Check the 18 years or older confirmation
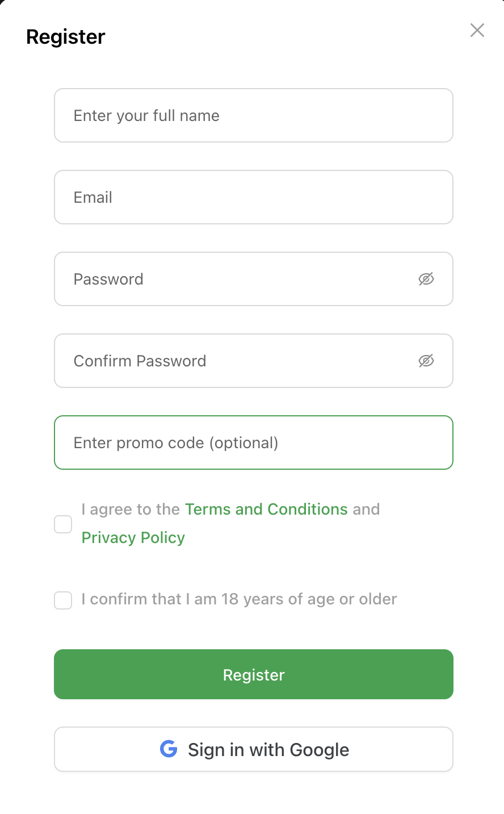The width and height of the screenshot is (504, 814). pos(62,600)
